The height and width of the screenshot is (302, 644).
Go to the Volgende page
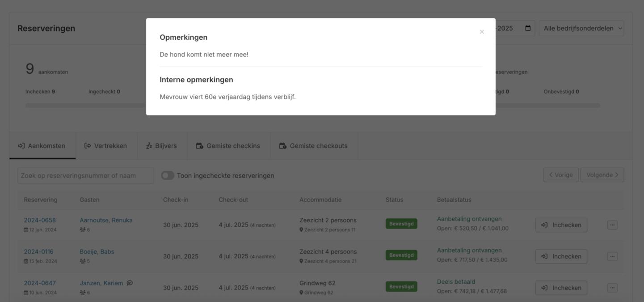(x=602, y=175)
